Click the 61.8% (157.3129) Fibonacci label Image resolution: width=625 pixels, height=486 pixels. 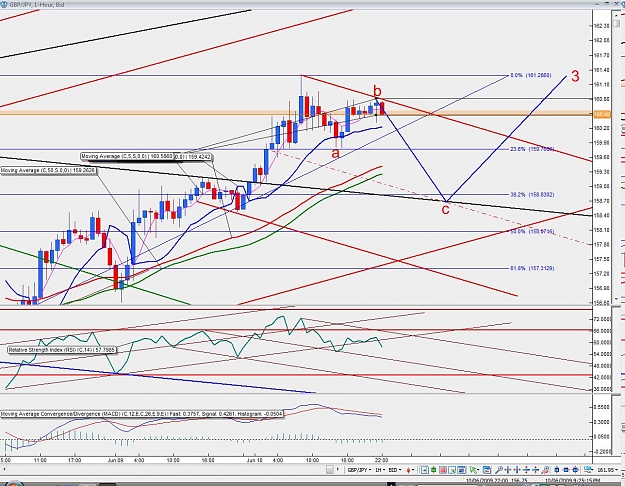click(x=532, y=268)
